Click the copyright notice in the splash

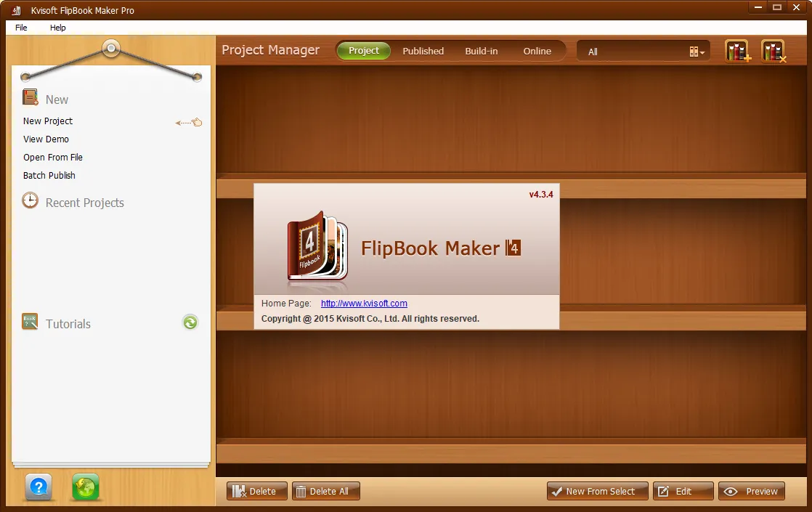click(x=370, y=319)
